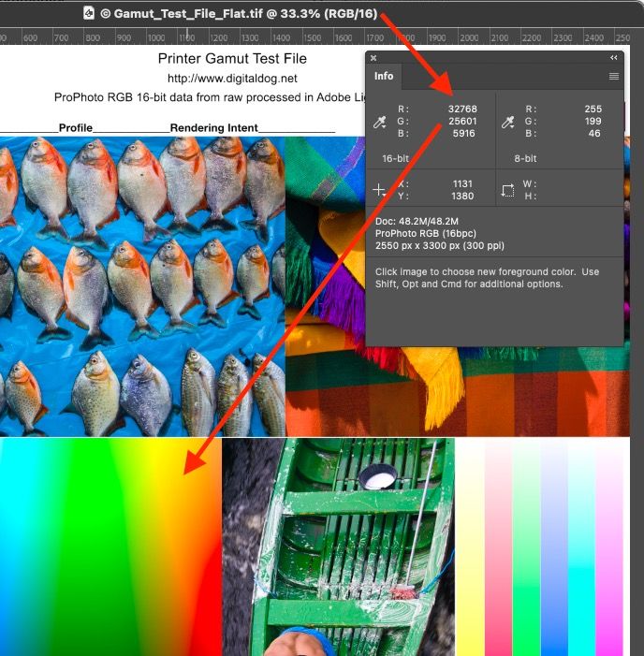
Task: Click the fish market photo
Action: [x=142, y=286]
